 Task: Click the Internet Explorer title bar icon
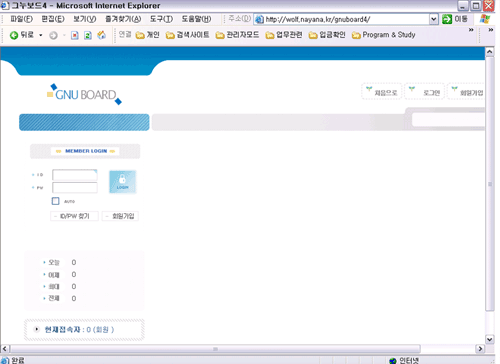pyautogui.click(x=5, y=5)
